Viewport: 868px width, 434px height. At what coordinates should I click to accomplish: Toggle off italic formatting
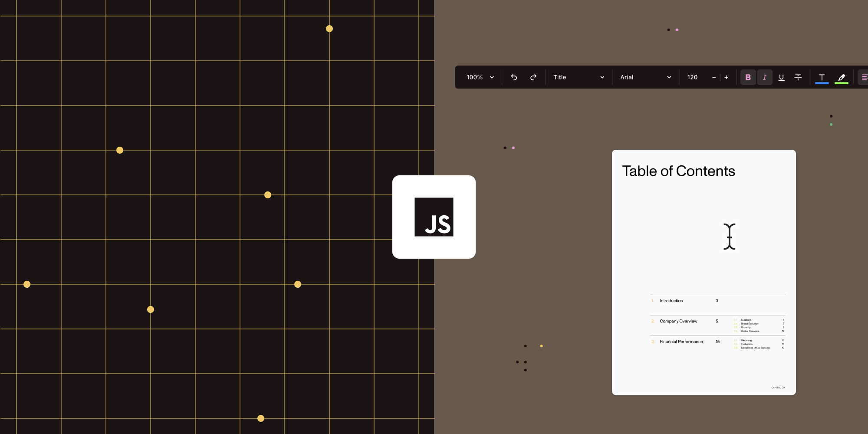[x=765, y=77]
